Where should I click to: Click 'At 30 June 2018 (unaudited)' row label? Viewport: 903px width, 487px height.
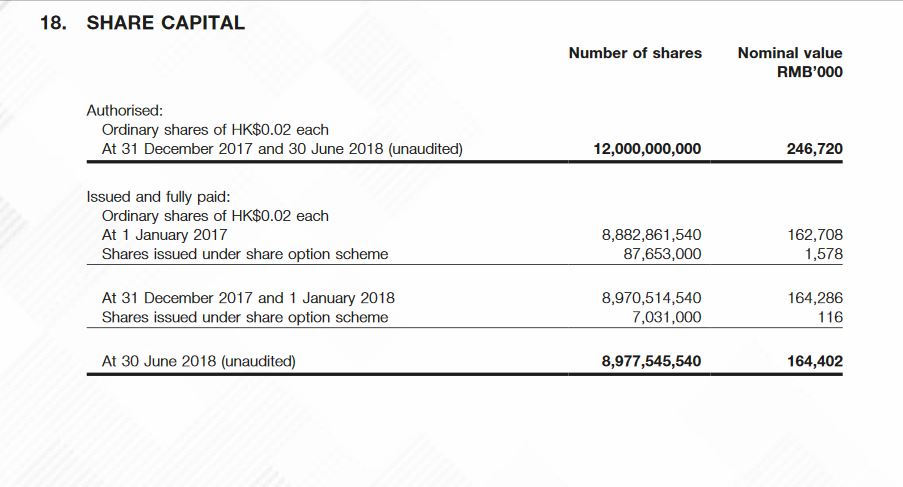click(199, 361)
